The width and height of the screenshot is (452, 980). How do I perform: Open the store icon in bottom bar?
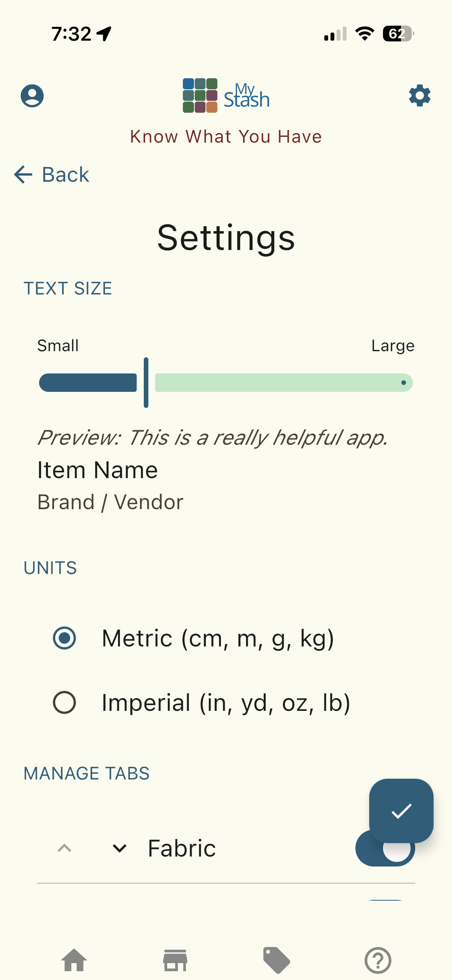(x=176, y=959)
